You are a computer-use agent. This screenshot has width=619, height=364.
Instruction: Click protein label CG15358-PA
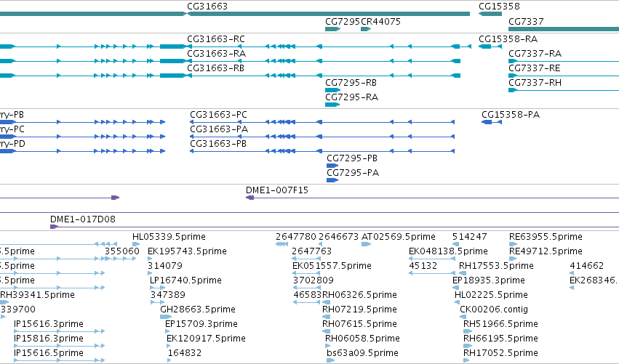click(511, 115)
